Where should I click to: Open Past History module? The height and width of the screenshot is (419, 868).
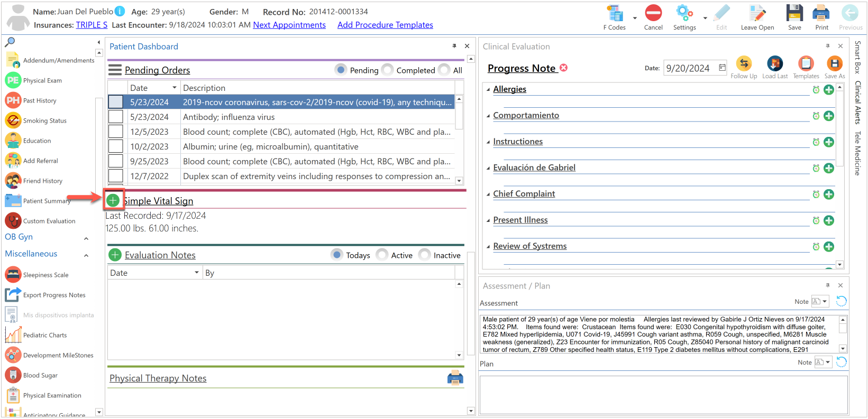pos(31,100)
